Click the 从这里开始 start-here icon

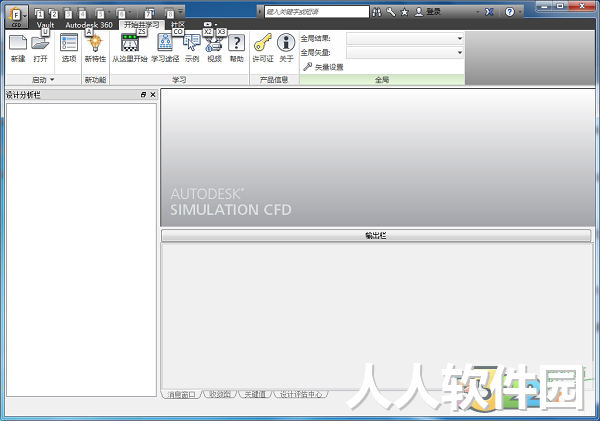coord(130,43)
